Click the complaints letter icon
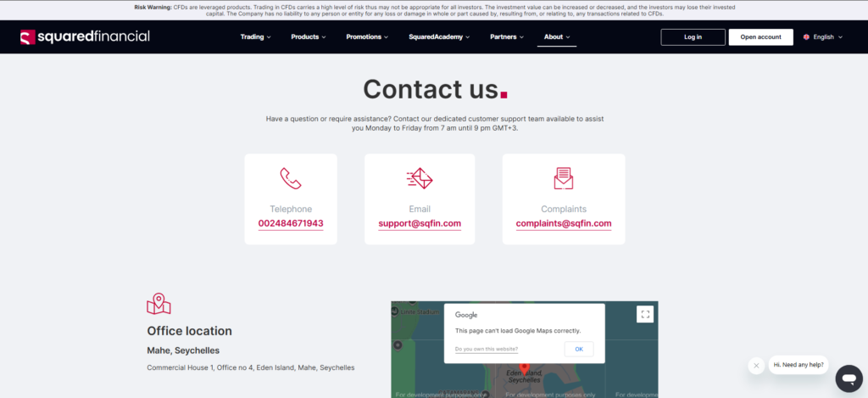This screenshot has height=398, width=868. click(x=563, y=178)
